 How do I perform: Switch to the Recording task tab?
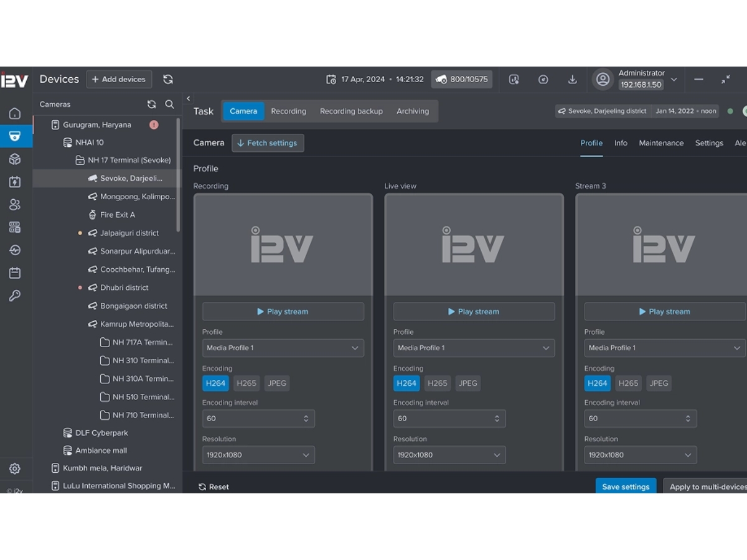point(289,111)
